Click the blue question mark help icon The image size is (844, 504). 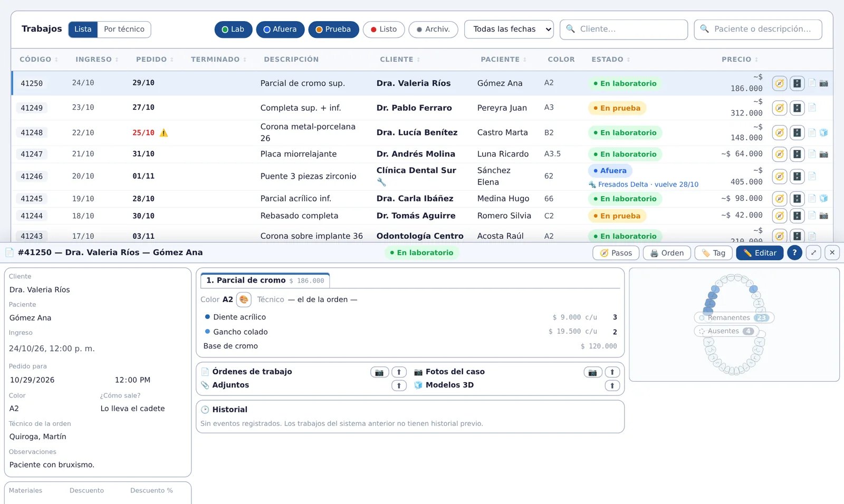[x=794, y=253]
